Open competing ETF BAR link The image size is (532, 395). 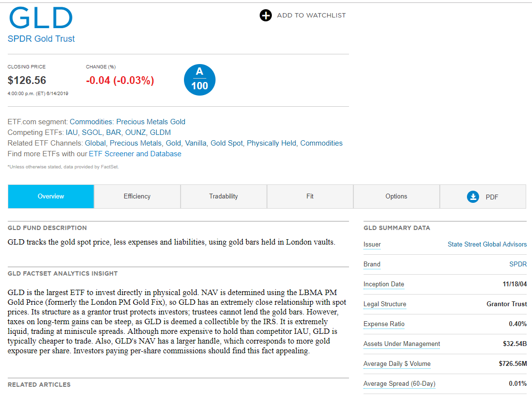point(113,132)
